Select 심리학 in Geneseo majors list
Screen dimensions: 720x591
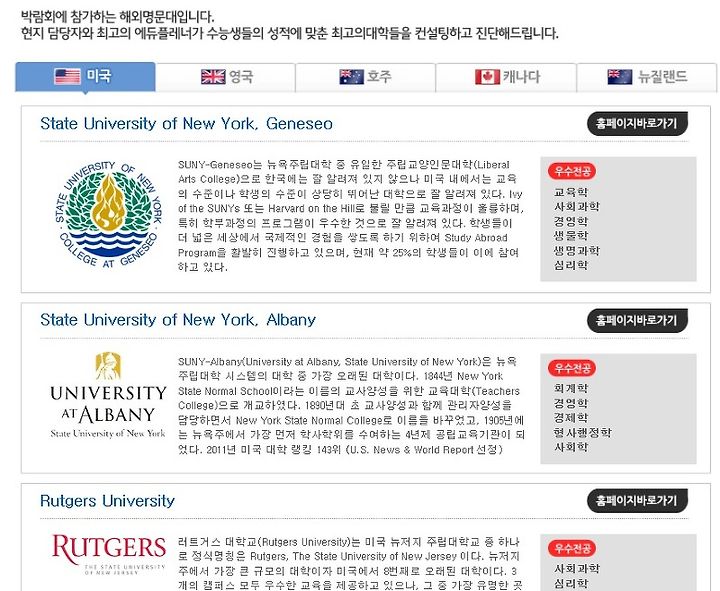(571, 265)
